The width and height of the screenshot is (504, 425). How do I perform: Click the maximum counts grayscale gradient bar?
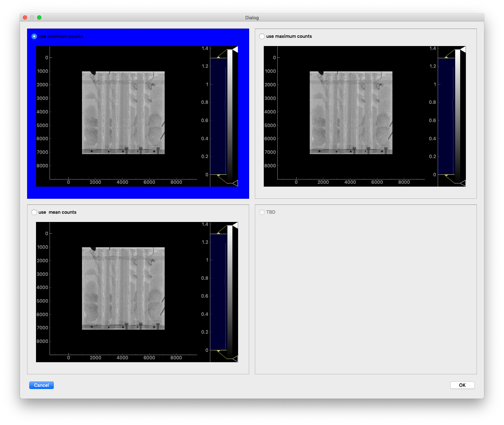(x=458, y=116)
